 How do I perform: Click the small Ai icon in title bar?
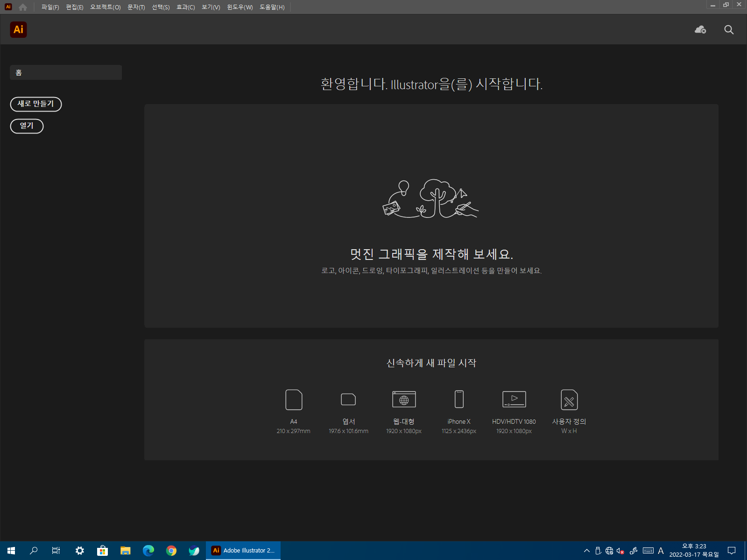[x=8, y=7]
